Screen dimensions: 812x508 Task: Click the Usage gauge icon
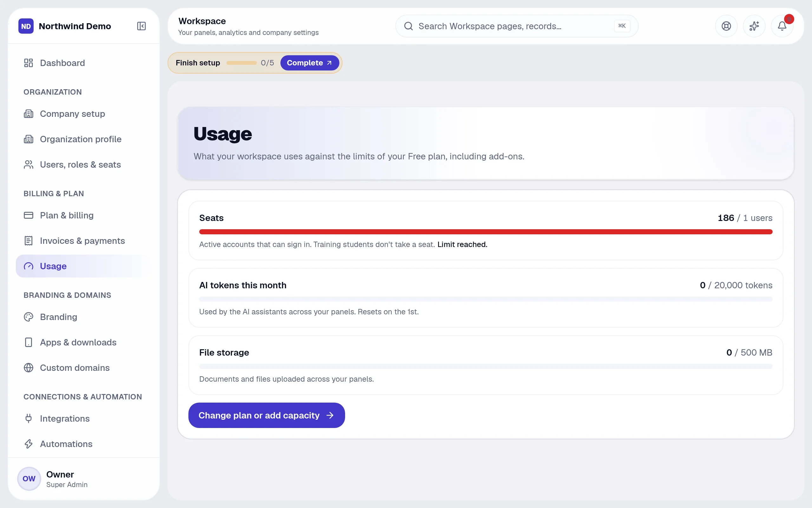(x=29, y=266)
